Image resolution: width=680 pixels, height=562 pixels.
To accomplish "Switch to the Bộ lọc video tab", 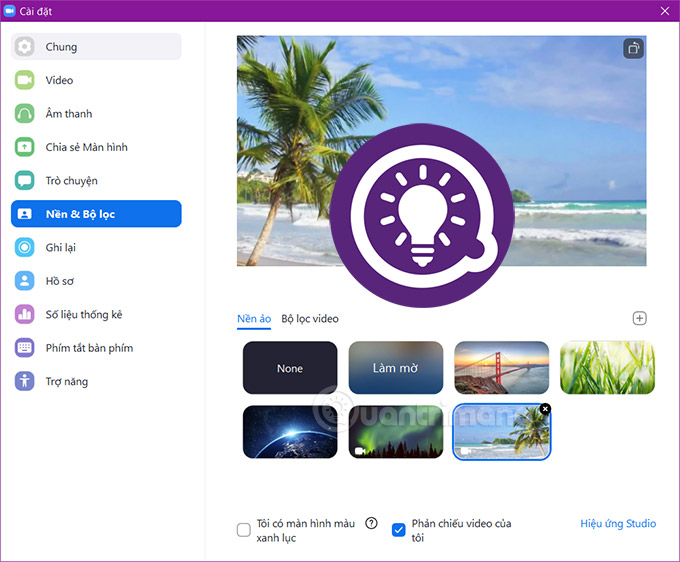I will click(310, 319).
